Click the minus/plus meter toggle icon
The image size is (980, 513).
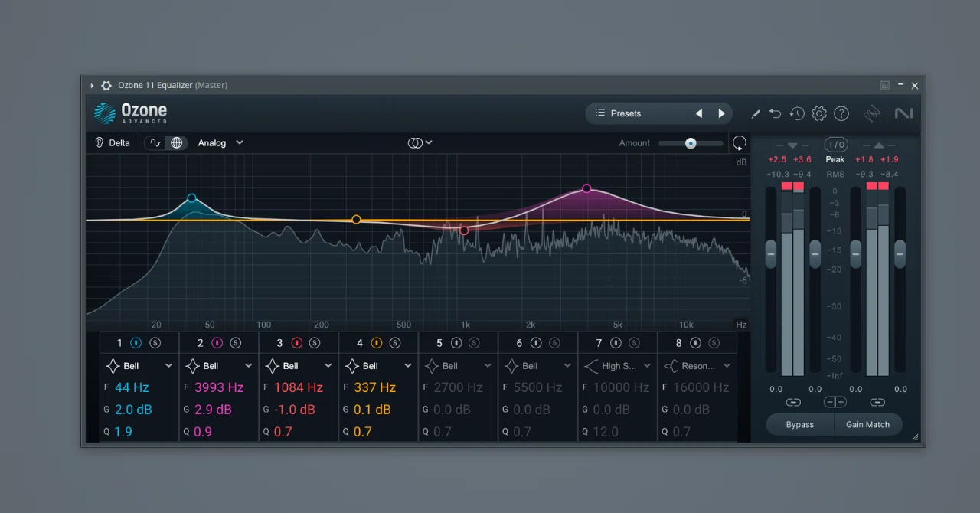point(835,402)
